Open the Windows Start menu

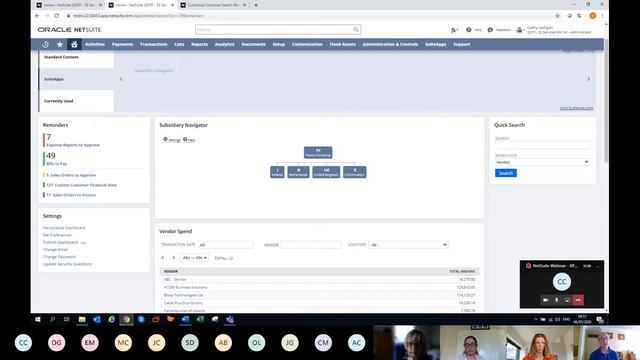pyautogui.click(x=38, y=319)
